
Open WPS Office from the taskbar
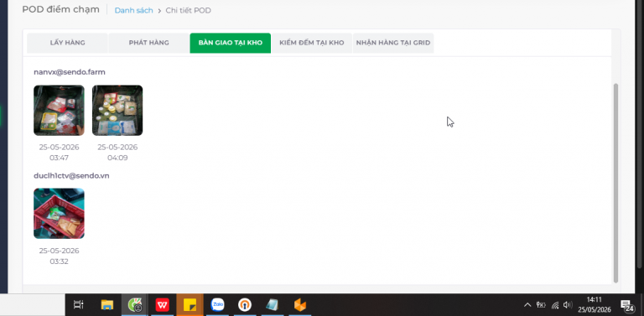click(162, 305)
